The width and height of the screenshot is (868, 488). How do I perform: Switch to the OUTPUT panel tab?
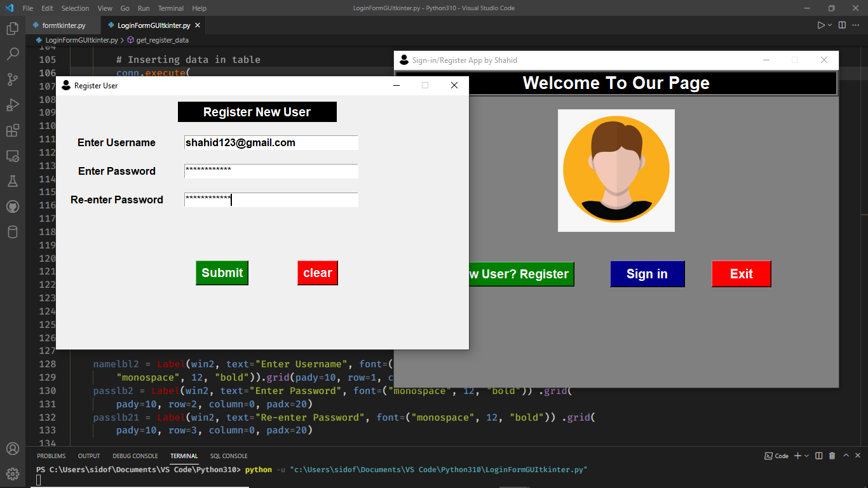pyautogui.click(x=89, y=456)
